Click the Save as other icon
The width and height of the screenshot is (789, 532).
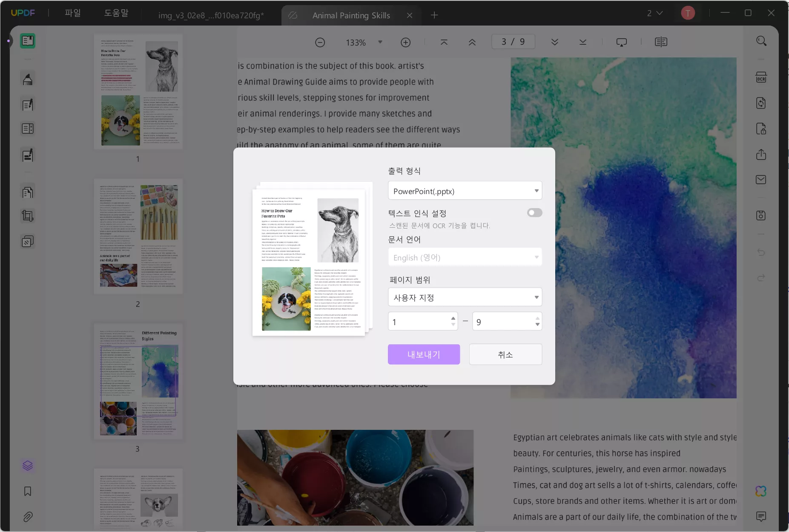[761, 215]
